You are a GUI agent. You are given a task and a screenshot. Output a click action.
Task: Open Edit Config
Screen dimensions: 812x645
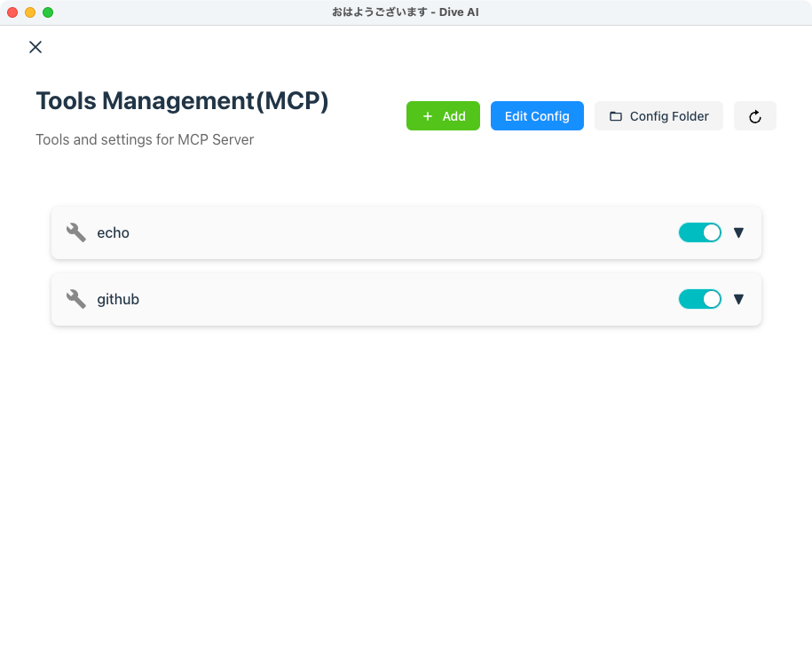click(537, 116)
